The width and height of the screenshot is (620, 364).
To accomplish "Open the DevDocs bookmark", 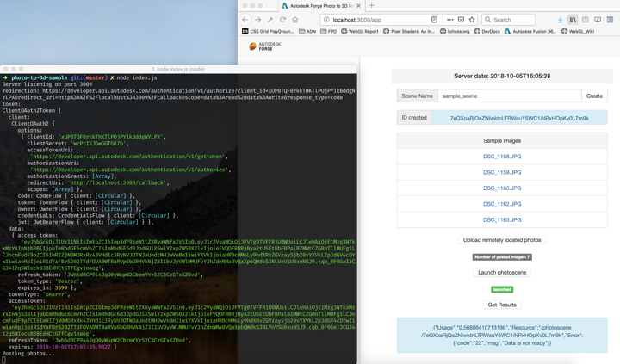I will pos(487,31).
